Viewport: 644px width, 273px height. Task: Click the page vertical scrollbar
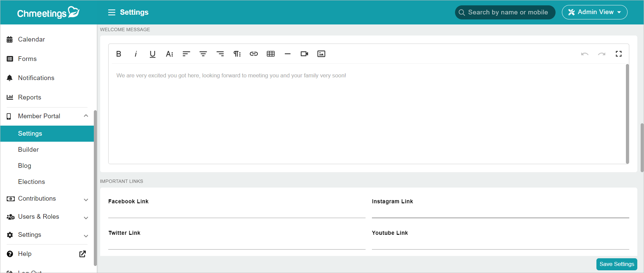click(642, 148)
